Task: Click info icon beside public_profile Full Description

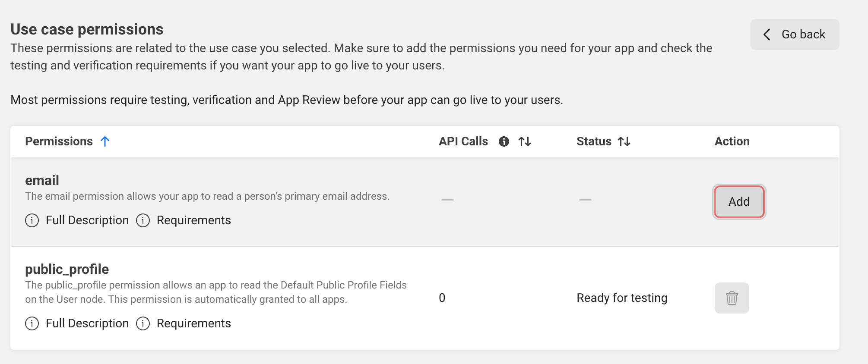Action: click(32, 323)
